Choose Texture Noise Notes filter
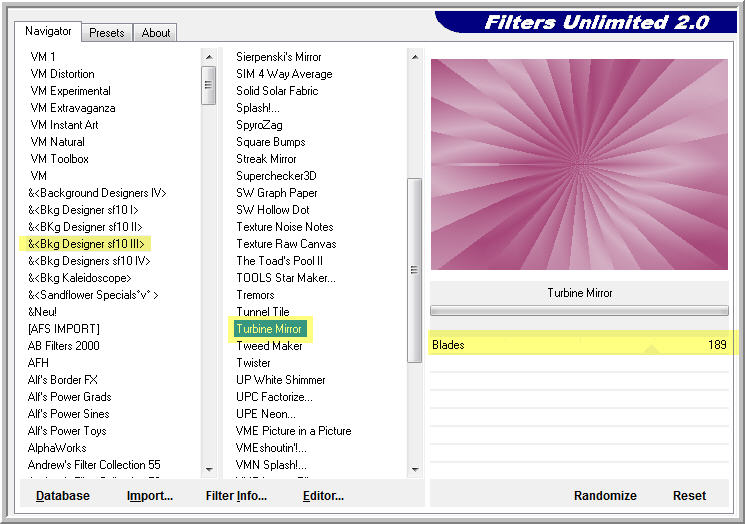Image resolution: width=745 pixels, height=524 pixels. click(285, 227)
